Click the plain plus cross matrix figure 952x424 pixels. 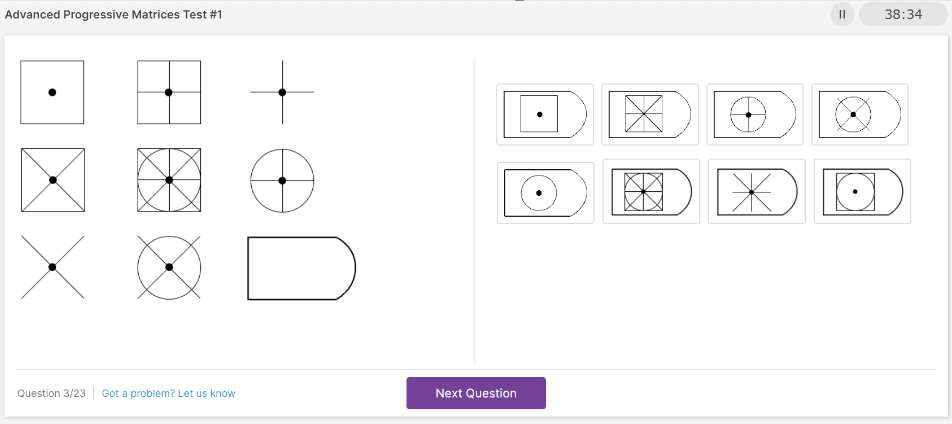[x=282, y=92]
